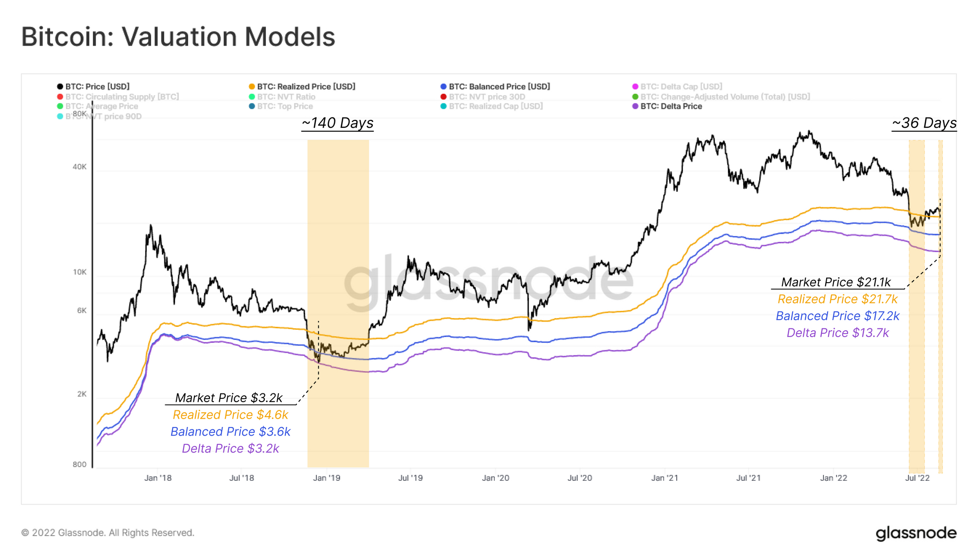Click the blue BTC: Top Price dot
The width and height of the screenshot is (972, 560).
tap(252, 106)
